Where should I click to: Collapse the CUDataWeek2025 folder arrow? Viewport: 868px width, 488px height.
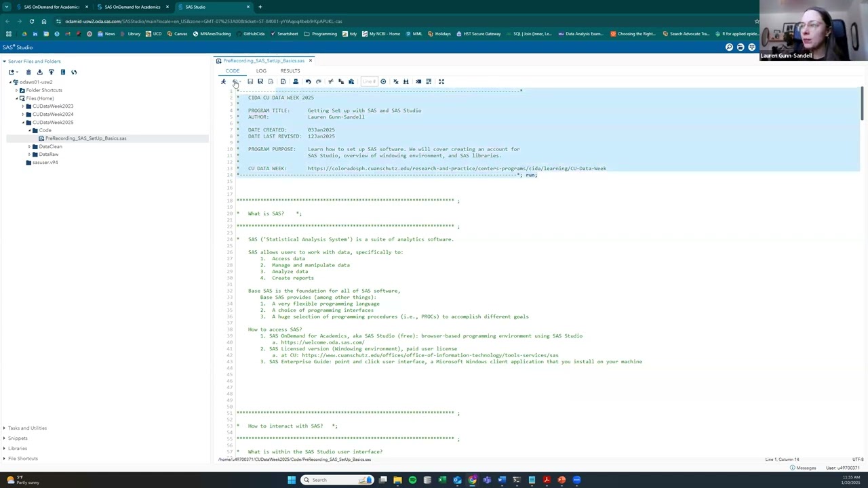pos(23,123)
